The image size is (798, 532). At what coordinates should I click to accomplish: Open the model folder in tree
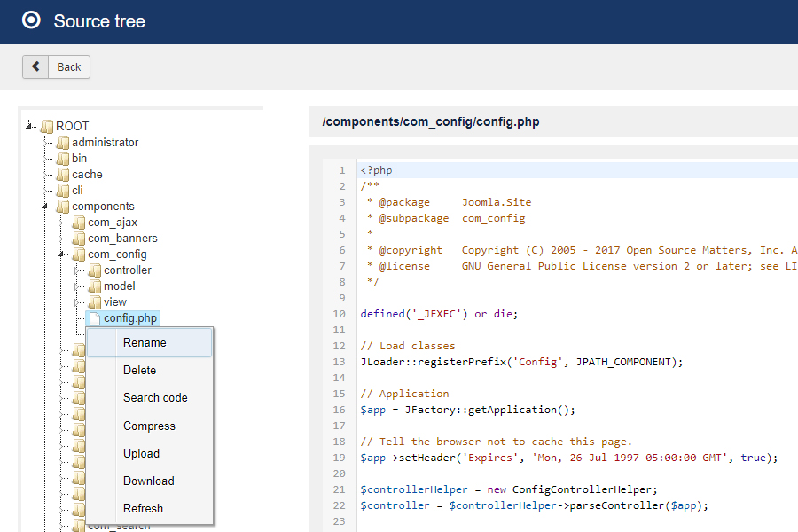(x=119, y=286)
